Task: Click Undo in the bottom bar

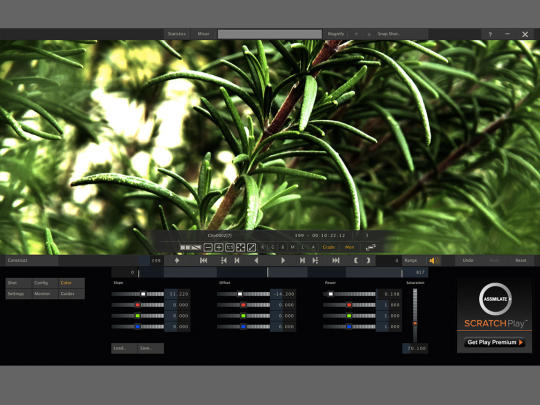Action: click(x=468, y=261)
